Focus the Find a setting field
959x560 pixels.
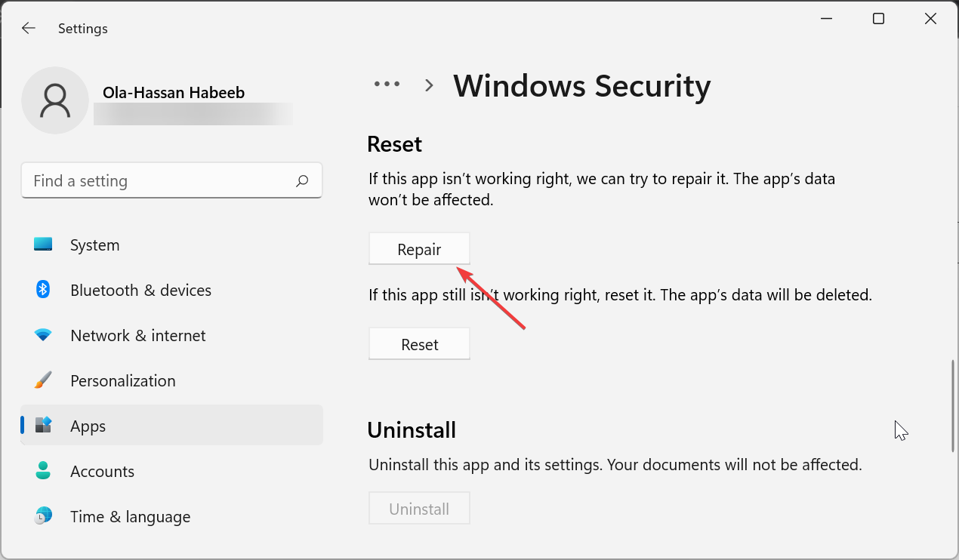click(171, 180)
